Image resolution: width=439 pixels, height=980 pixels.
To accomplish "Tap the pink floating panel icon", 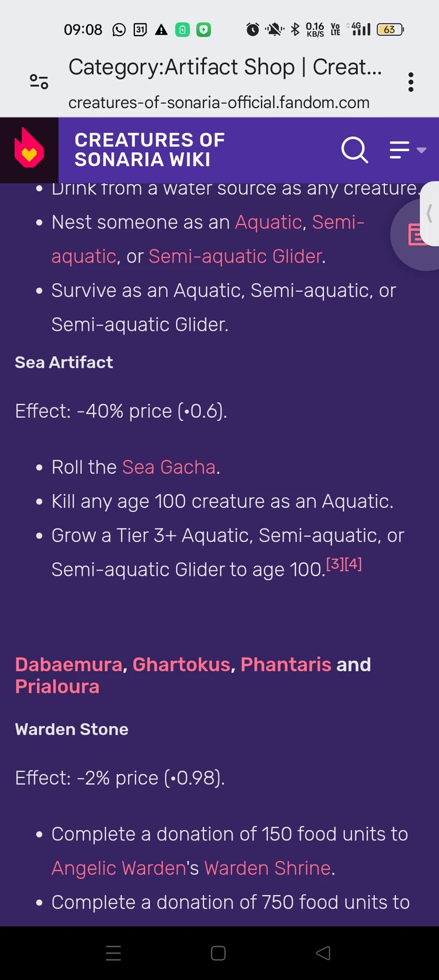I will tap(415, 235).
